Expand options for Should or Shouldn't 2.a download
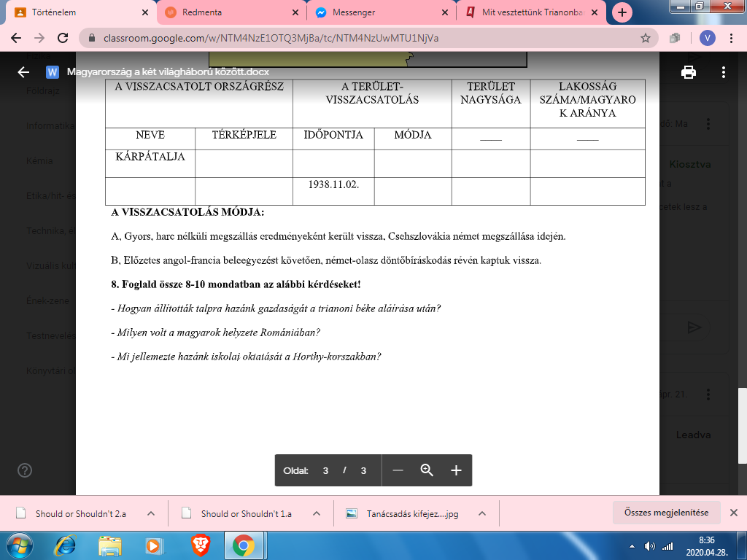Screen dimensions: 747x560 (x=151, y=513)
